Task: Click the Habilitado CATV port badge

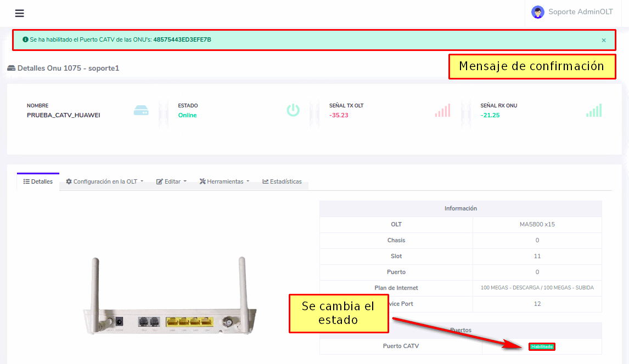Action: (x=542, y=346)
